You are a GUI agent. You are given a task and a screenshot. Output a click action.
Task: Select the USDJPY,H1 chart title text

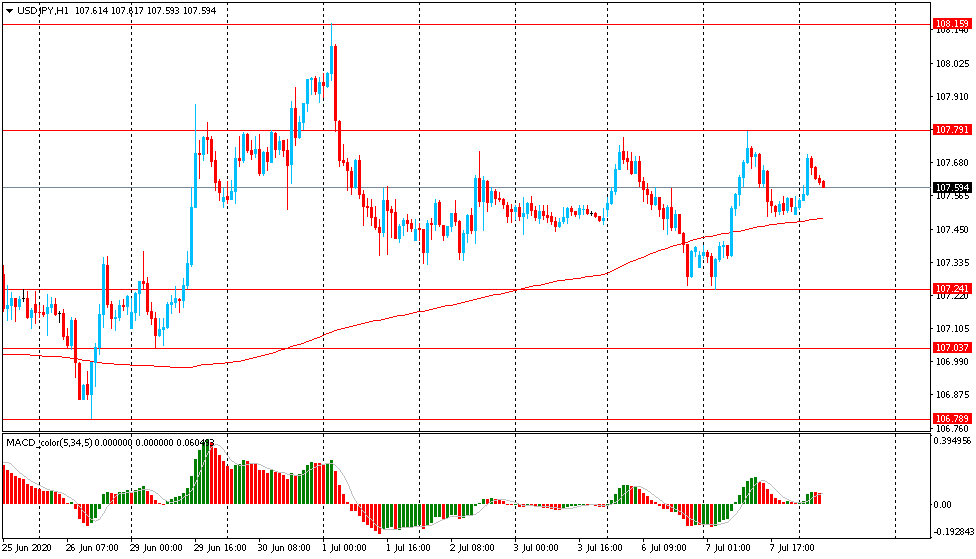(x=43, y=11)
